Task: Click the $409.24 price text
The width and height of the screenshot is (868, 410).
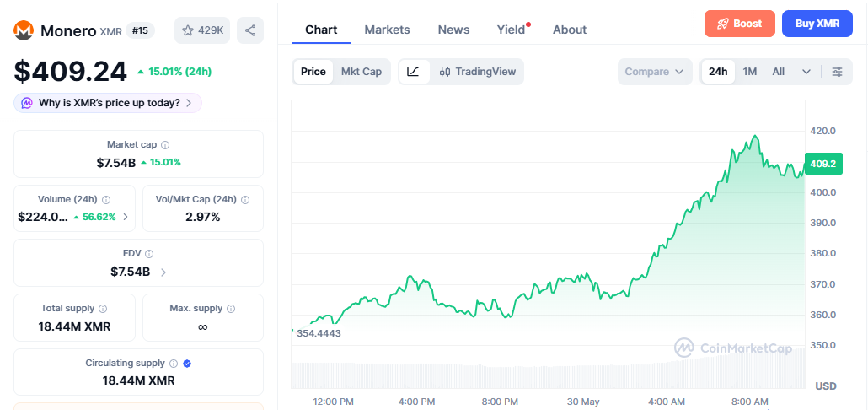Action: tap(70, 72)
